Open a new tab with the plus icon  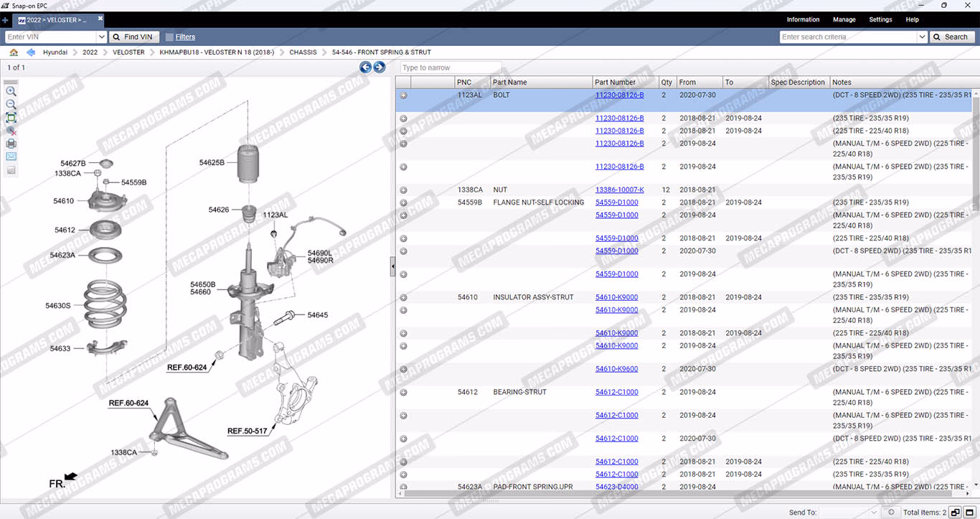pos(6,20)
